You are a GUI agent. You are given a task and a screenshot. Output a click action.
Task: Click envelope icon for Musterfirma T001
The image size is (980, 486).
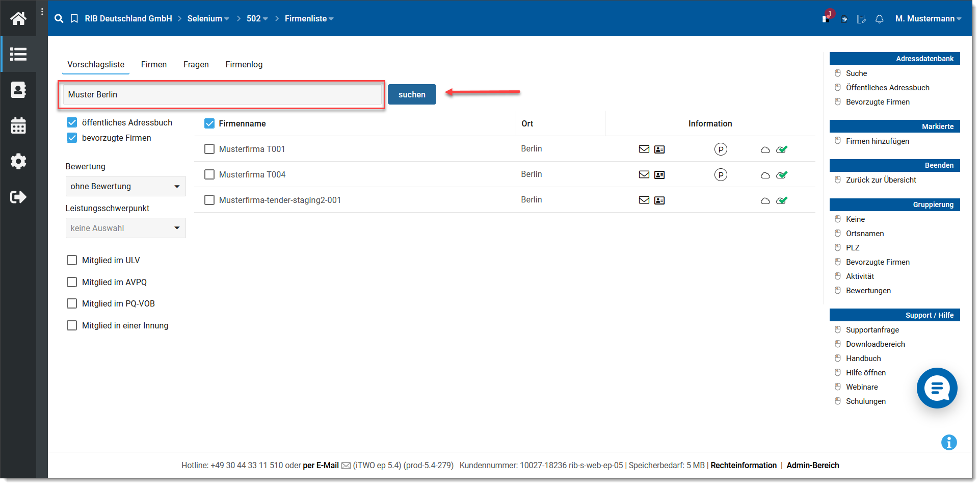(x=644, y=149)
